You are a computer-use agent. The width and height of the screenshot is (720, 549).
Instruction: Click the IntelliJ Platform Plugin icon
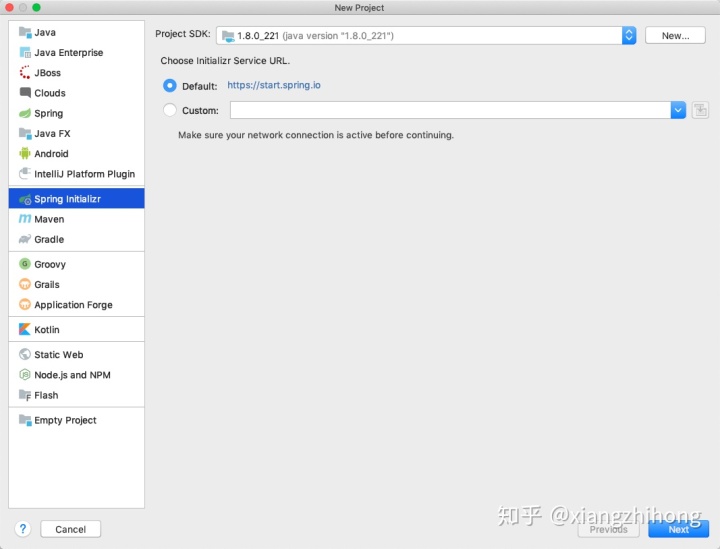click(25, 174)
